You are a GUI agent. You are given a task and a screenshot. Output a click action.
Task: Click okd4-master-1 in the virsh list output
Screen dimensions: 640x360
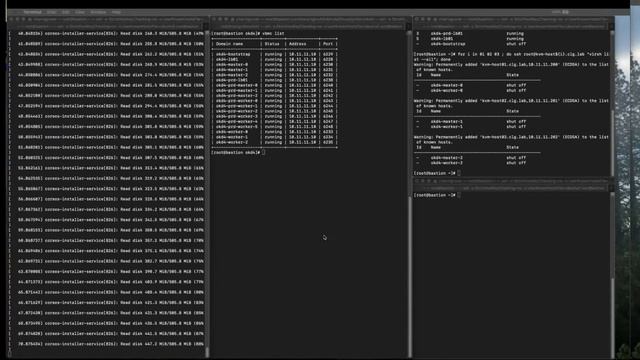(447, 122)
